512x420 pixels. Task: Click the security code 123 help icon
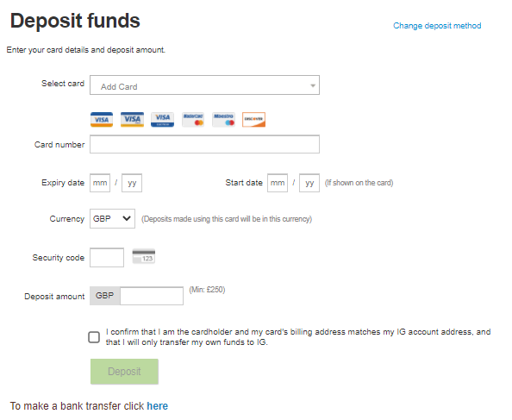(144, 256)
